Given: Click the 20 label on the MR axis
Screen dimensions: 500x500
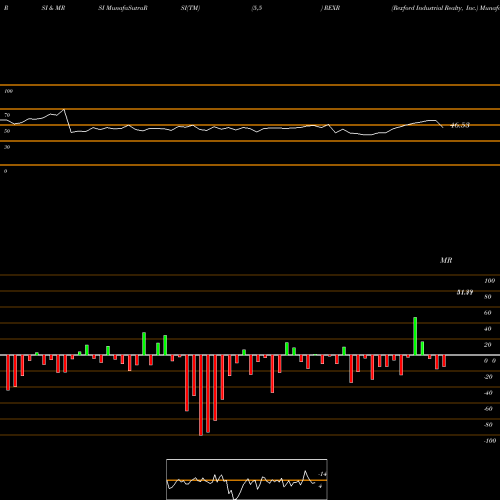Looking at the screenshot, I should (x=488, y=345).
